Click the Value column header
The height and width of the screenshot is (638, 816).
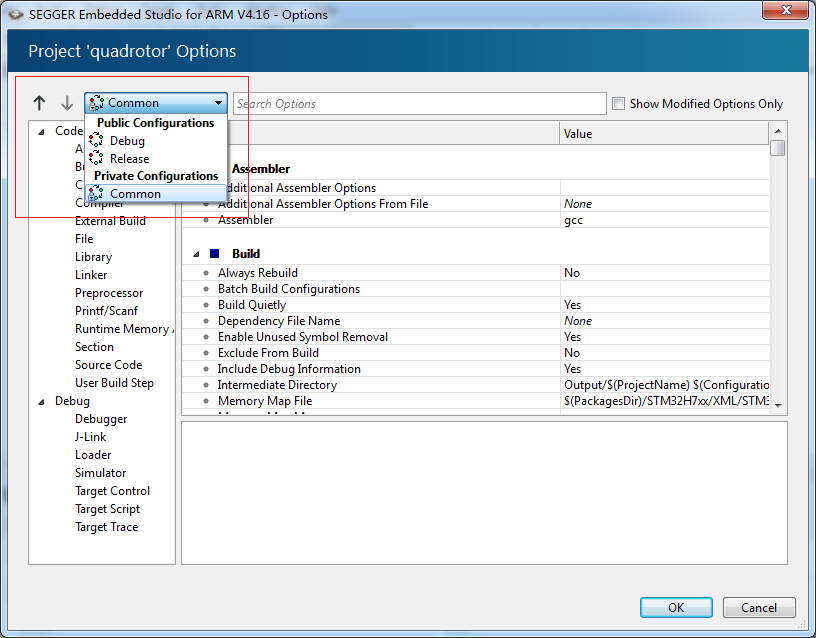pyautogui.click(x=664, y=134)
